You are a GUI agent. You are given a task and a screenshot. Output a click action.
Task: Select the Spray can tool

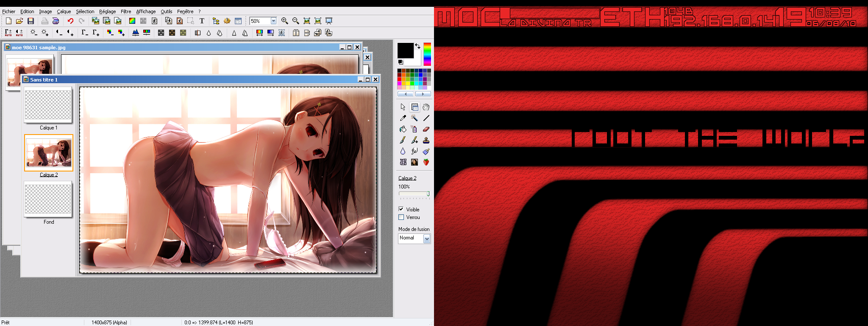(415, 129)
